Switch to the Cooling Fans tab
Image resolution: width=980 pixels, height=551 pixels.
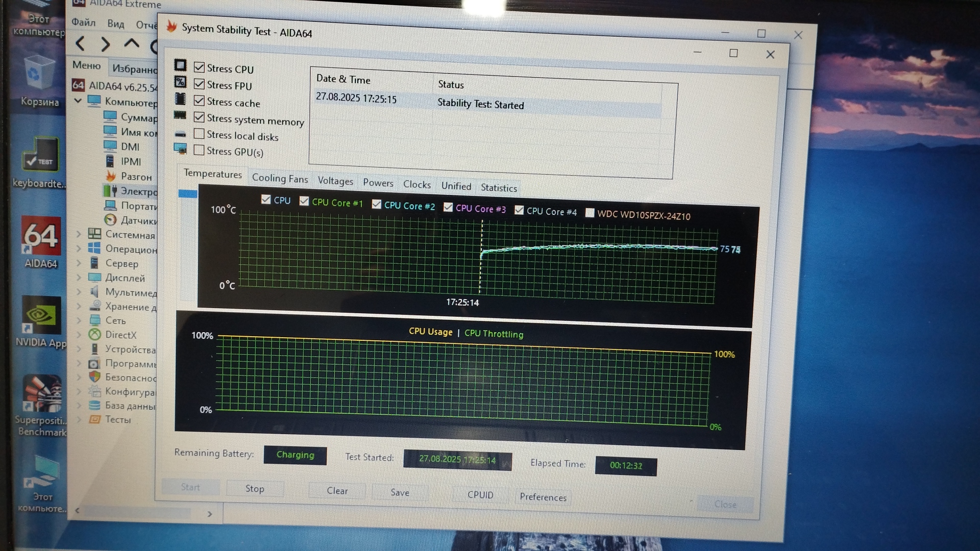[280, 179]
